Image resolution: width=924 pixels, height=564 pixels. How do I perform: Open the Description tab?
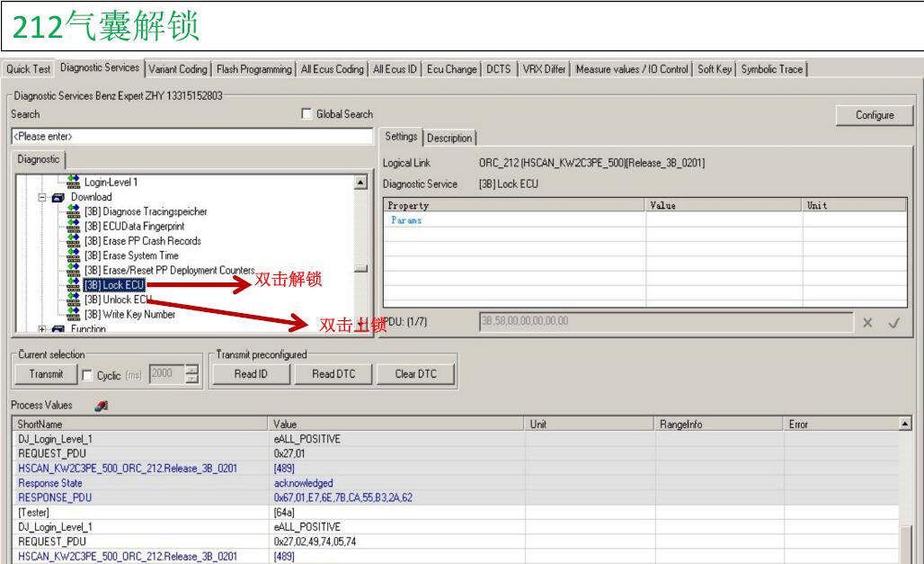pos(449,138)
